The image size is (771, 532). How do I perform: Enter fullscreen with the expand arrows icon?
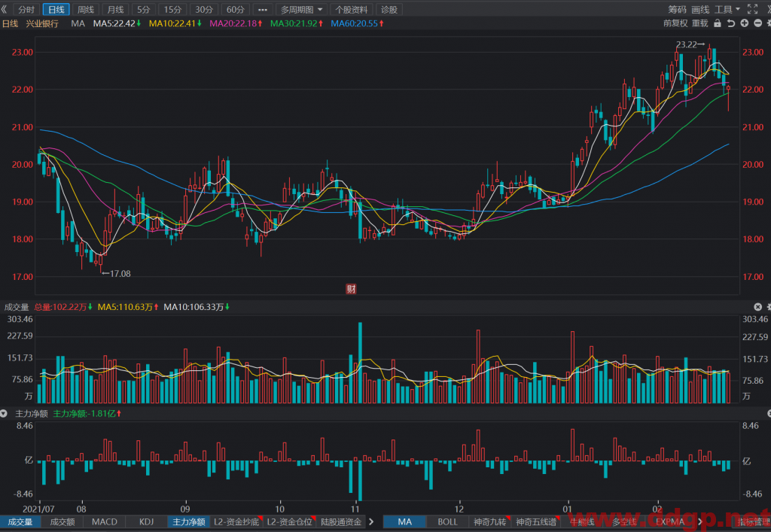coord(752,9)
